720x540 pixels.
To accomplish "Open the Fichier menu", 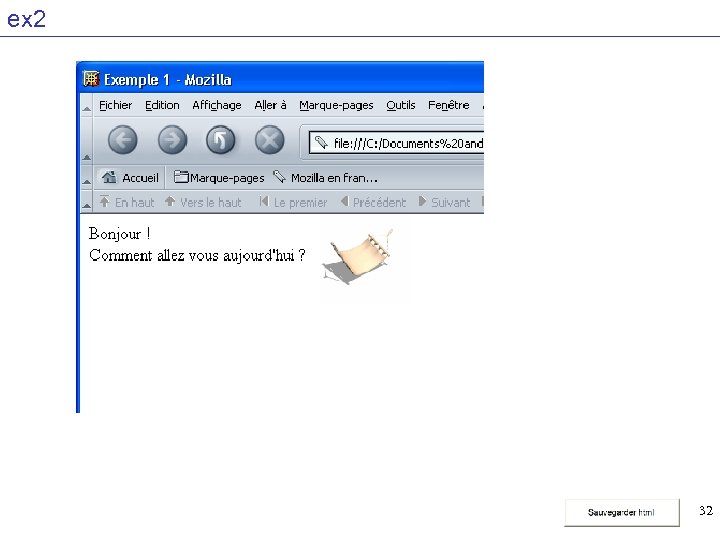I will point(115,105).
